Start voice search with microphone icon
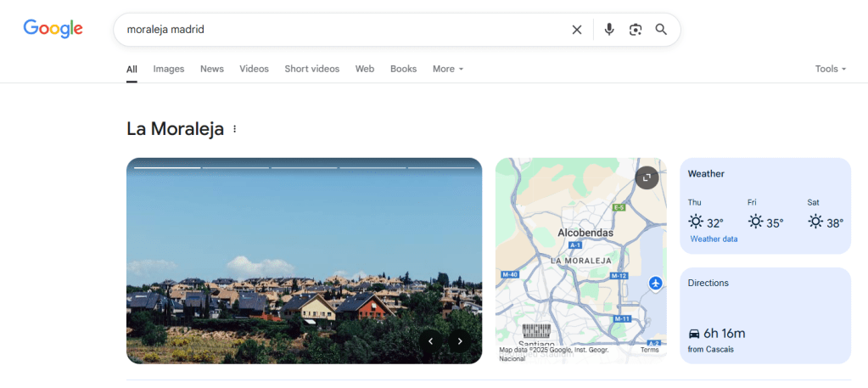This screenshot has width=868, height=388. click(608, 30)
